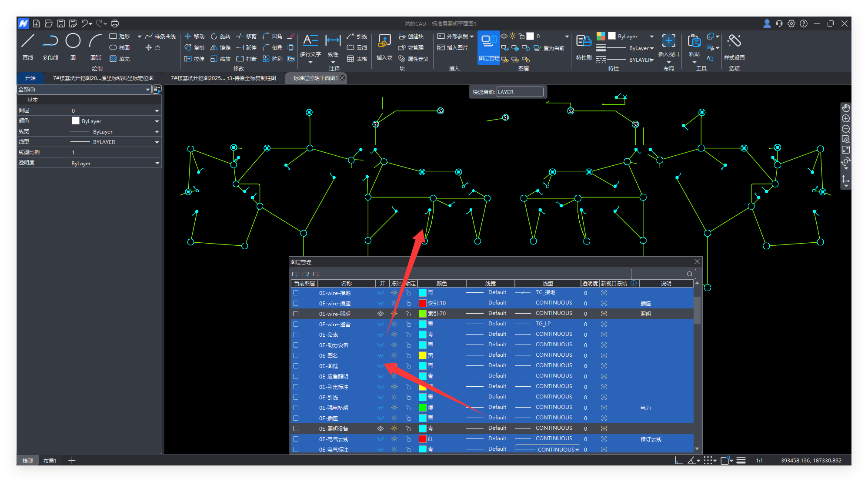Check current-layer box for 0E-wire-接地

point(296,293)
